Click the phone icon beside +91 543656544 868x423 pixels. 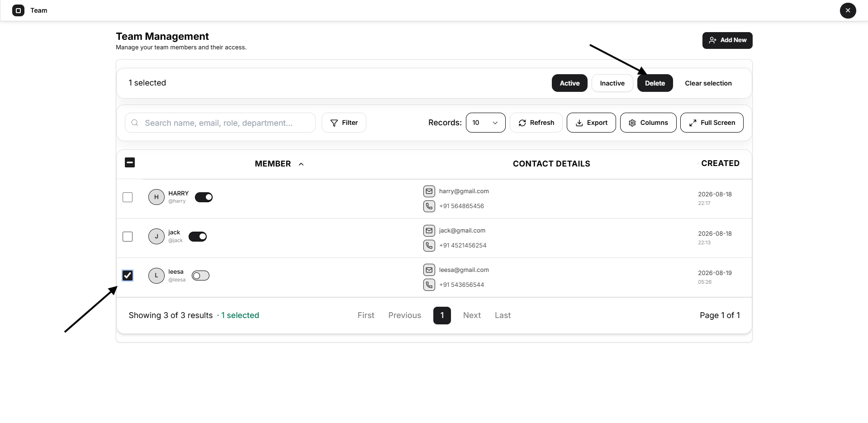click(x=429, y=285)
